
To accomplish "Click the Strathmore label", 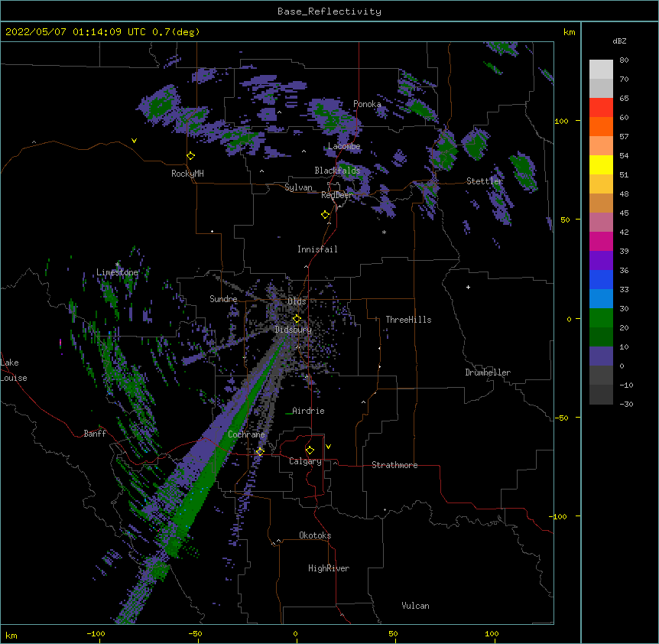I will pyautogui.click(x=394, y=465).
